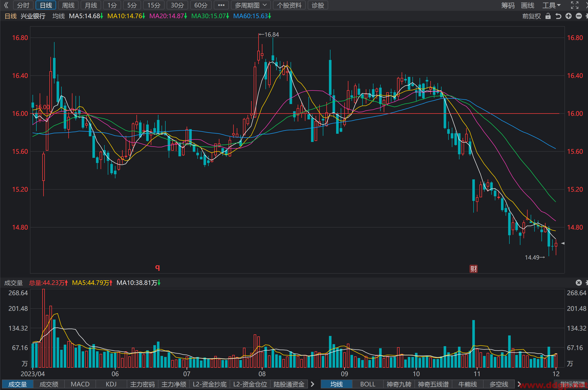The width and height of the screenshot is (588, 390).
Task: Click the 财 financial report marker
Action: click(x=474, y=269)
